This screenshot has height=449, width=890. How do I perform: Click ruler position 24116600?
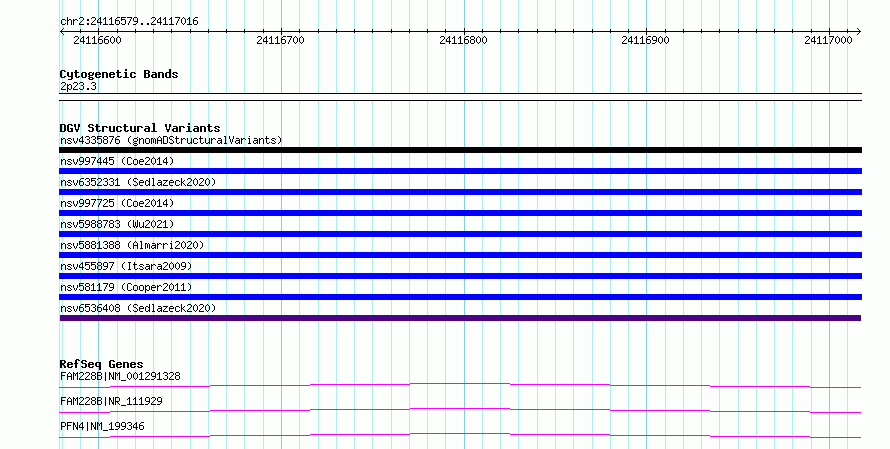tap(98, 40)
